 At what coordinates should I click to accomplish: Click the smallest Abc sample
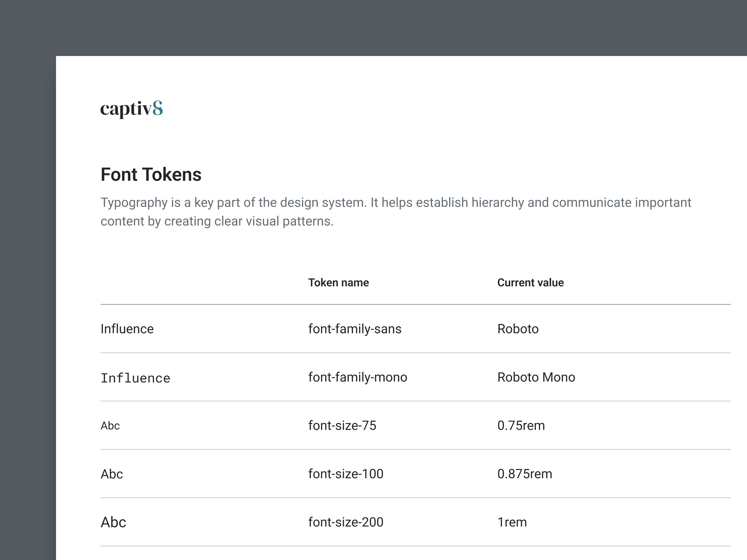[110, 426]
